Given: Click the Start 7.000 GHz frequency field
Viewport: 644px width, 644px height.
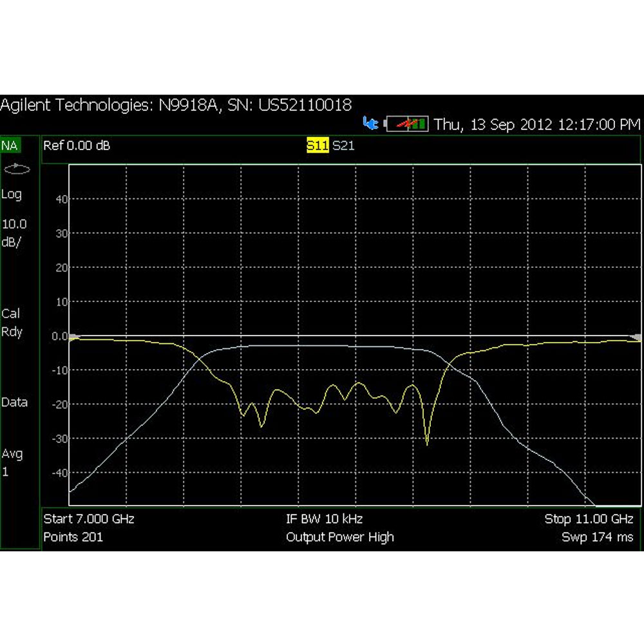Looking at the screenshot, I should coord(89,519).
